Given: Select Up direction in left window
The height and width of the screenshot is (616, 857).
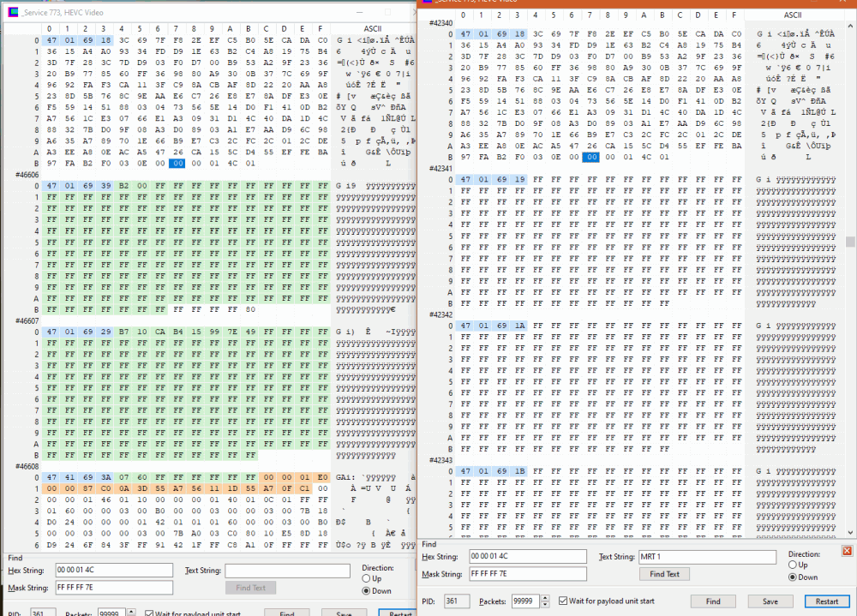Looking at the screenshot, I should pyautogui.click(x=366, y=578).
